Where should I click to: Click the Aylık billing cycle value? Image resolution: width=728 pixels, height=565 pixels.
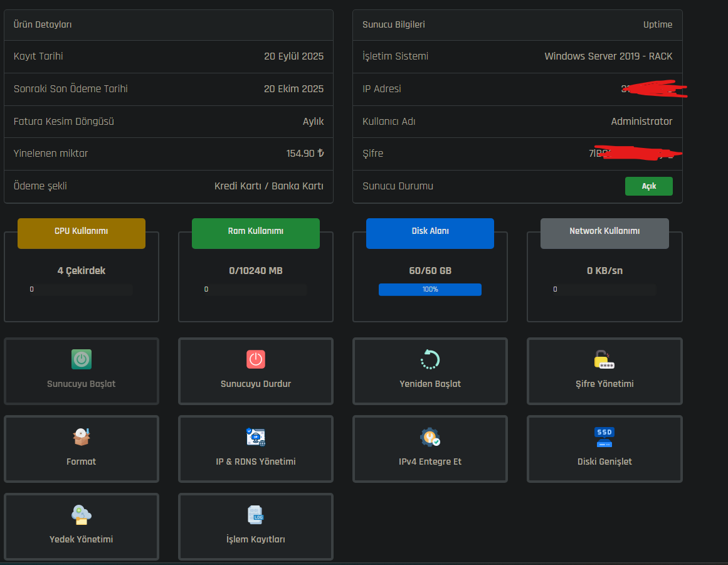[314, 122]
